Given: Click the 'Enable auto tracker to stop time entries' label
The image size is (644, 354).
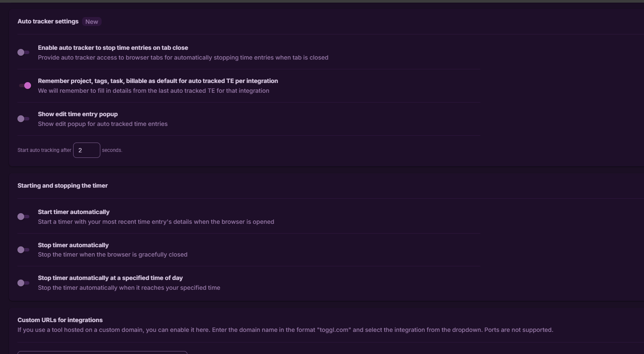Looking at the screenshot, I should tap(113, 48).
